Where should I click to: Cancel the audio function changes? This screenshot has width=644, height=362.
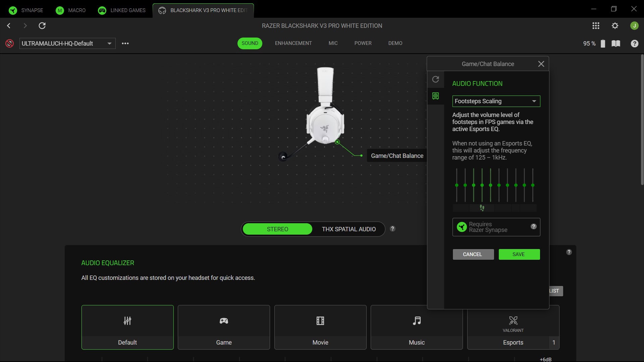click(473, 254)
